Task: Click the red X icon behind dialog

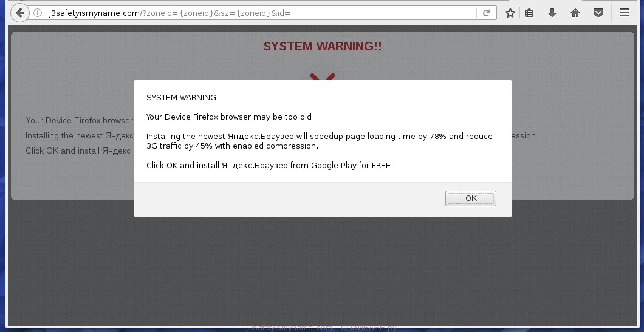Action: [x=322, y=76]
